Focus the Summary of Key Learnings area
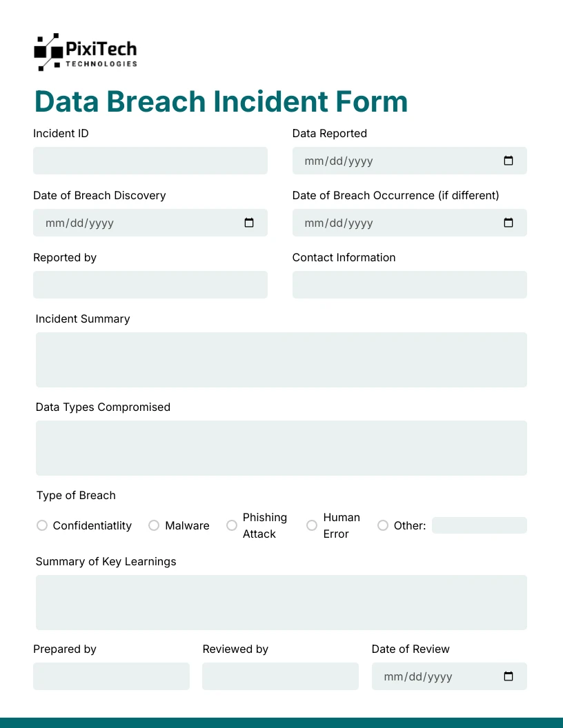Viewport: 563px width, 728px height. tap(281, 602)
